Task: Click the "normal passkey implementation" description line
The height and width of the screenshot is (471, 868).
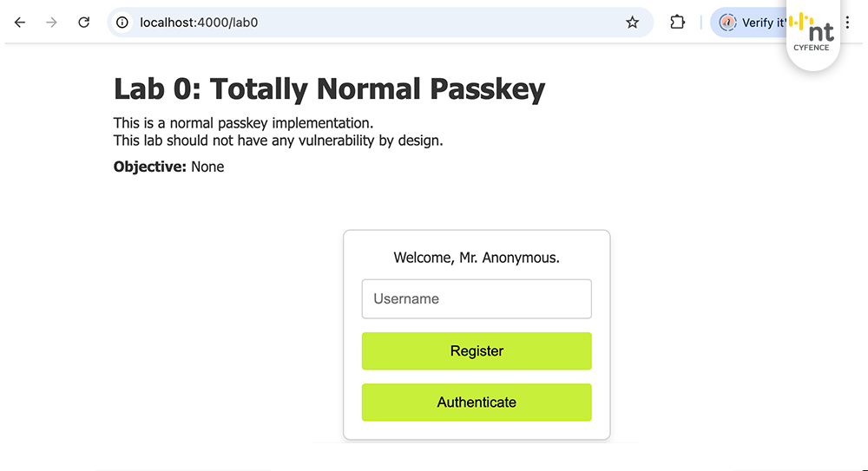Action: click(x=243, y=123)
